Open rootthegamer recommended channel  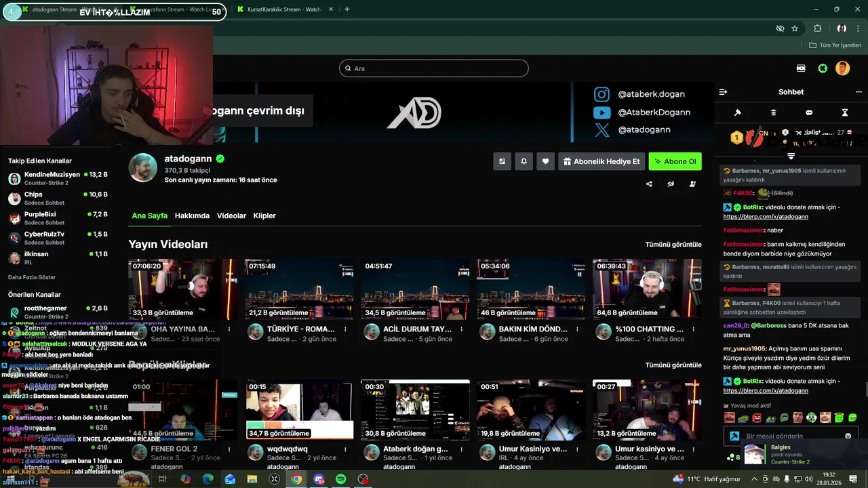tap(58, 312)
